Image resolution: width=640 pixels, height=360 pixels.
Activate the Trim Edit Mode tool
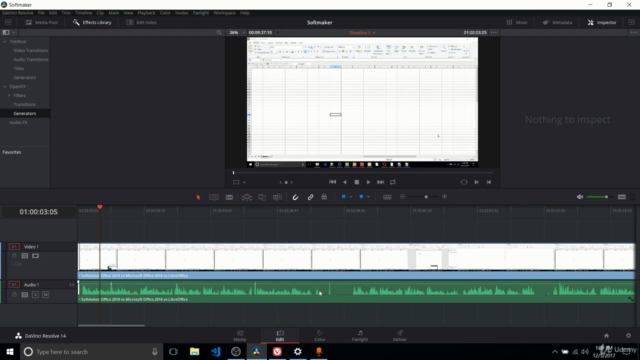(214, 197)
